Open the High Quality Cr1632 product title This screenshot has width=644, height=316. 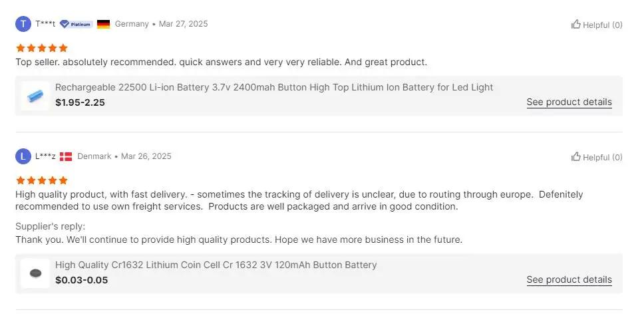216,265
